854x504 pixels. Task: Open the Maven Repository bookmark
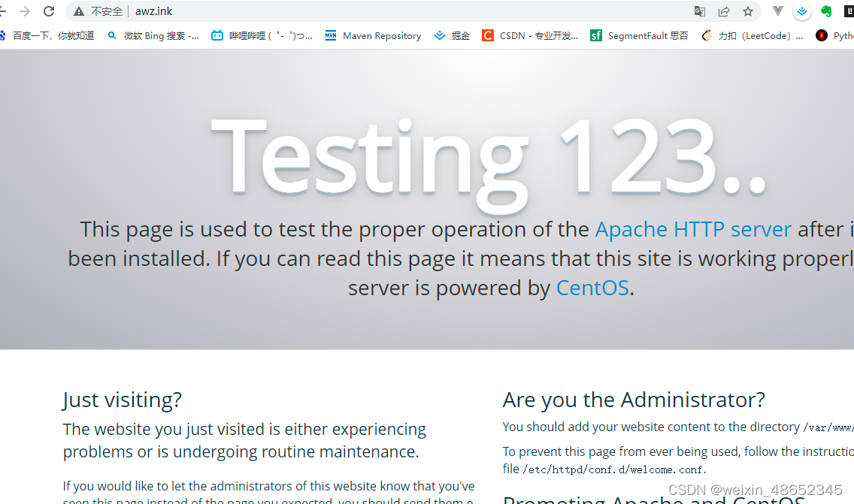373,36
